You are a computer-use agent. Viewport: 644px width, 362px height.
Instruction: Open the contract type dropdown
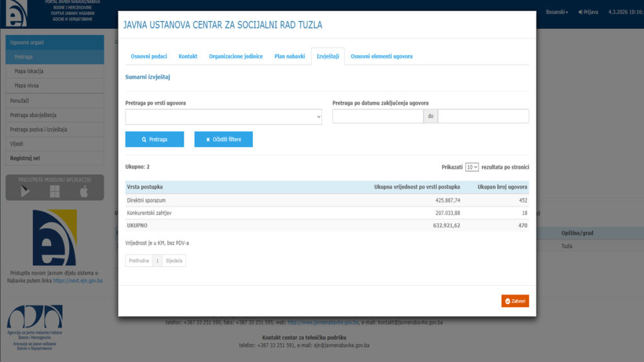pyautogui.click(x=223, y=116)
